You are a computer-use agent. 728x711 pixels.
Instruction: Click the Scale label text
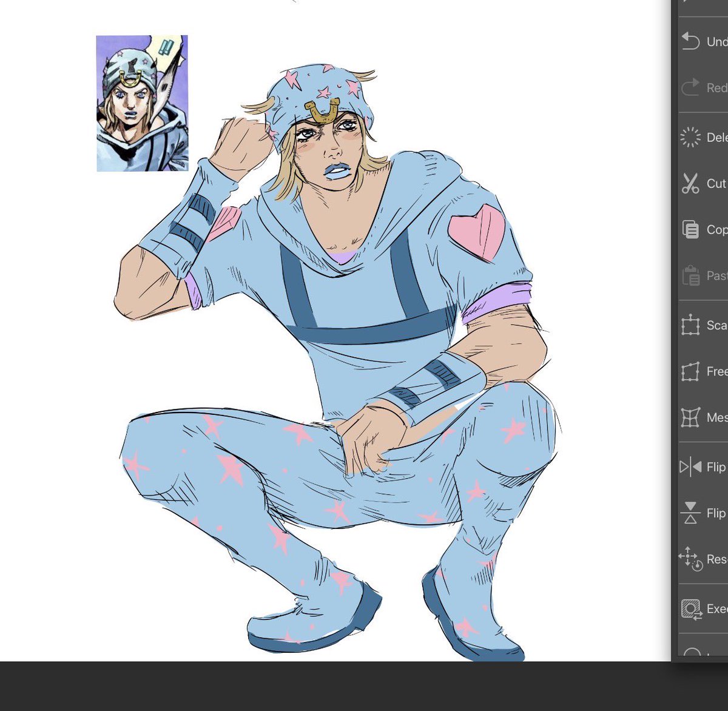pos(717,325)
